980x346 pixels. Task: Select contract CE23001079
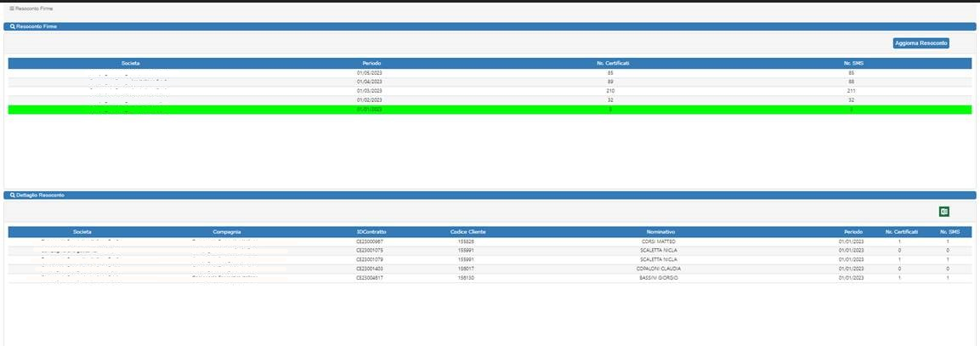point(370,259)
